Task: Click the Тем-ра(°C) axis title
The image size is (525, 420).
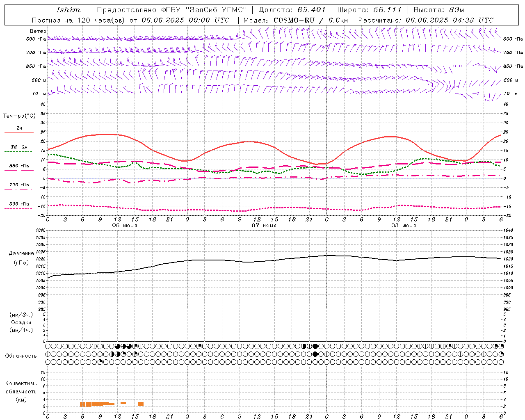Action: pyautogui.click(x=19, y=116)
